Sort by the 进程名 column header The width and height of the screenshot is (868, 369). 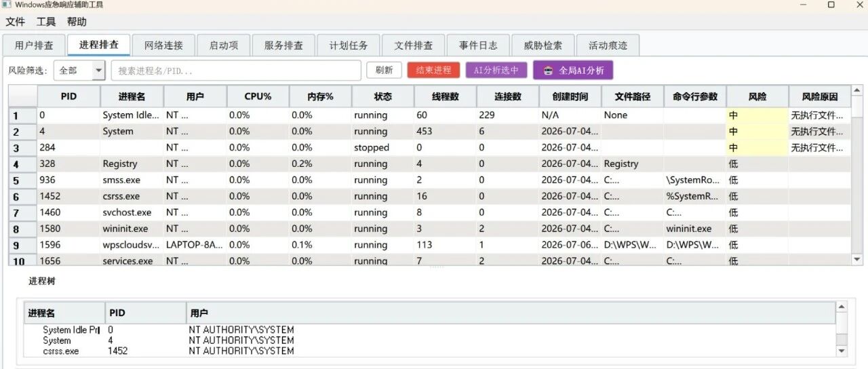(x=132, y=96)
